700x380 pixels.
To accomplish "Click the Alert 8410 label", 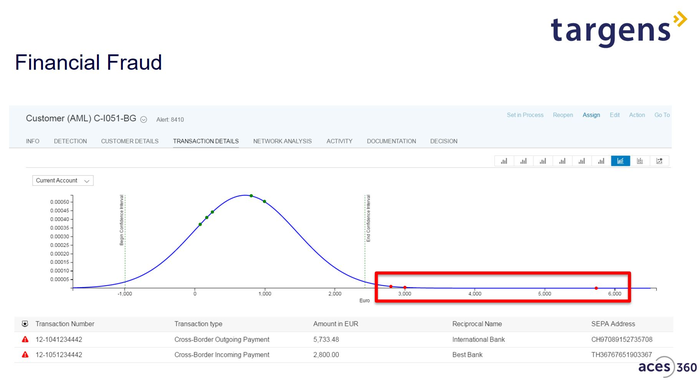I will [x=170, y=120].
